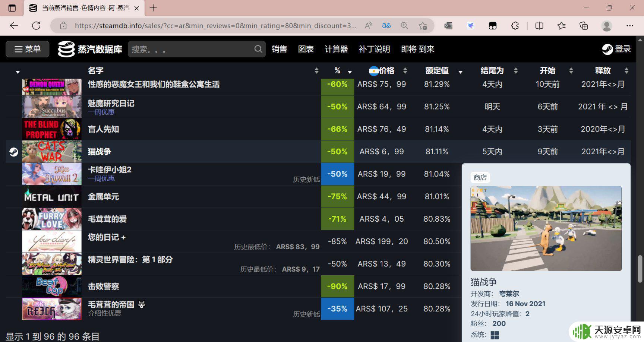Click the Steam icon beside 猫战争 row
The image size is (644, 342).
tap(14, 152)
